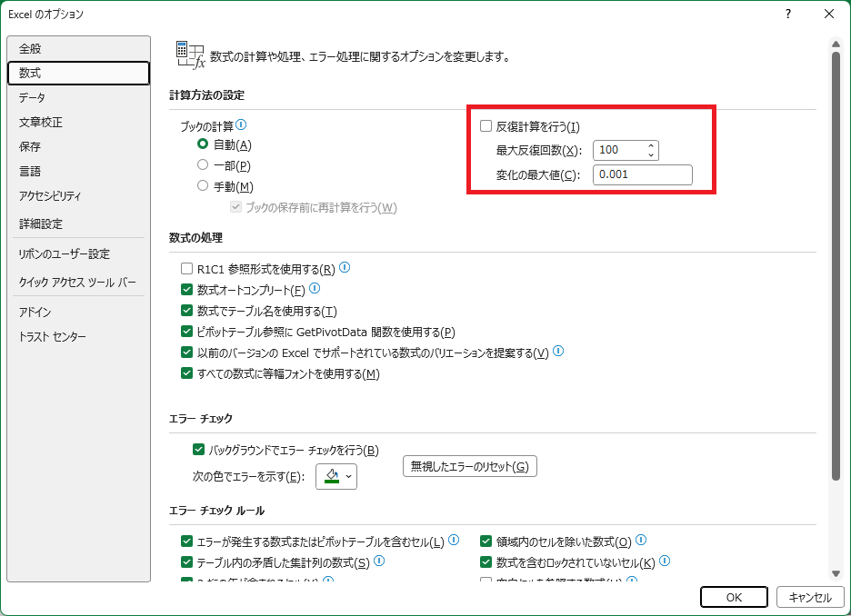
Task: Toggle 以前のバージョンの Excel バリエーション提案 checkbox
Action: pos(186,352)
